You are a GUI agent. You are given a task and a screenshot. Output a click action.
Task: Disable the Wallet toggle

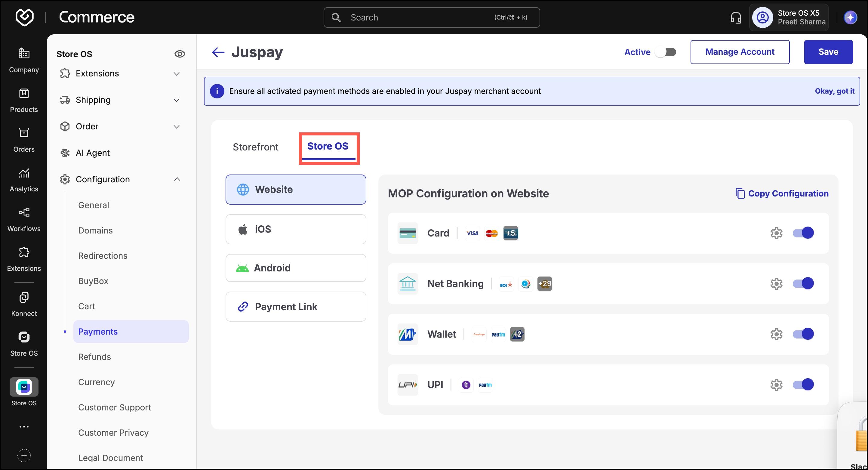coord(803,334)
